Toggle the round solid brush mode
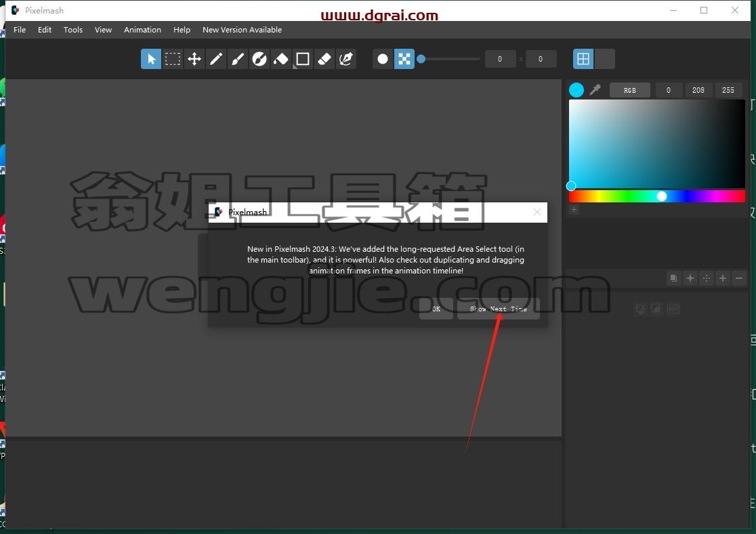Screen dimensions: 756x534 coord(382,60)
